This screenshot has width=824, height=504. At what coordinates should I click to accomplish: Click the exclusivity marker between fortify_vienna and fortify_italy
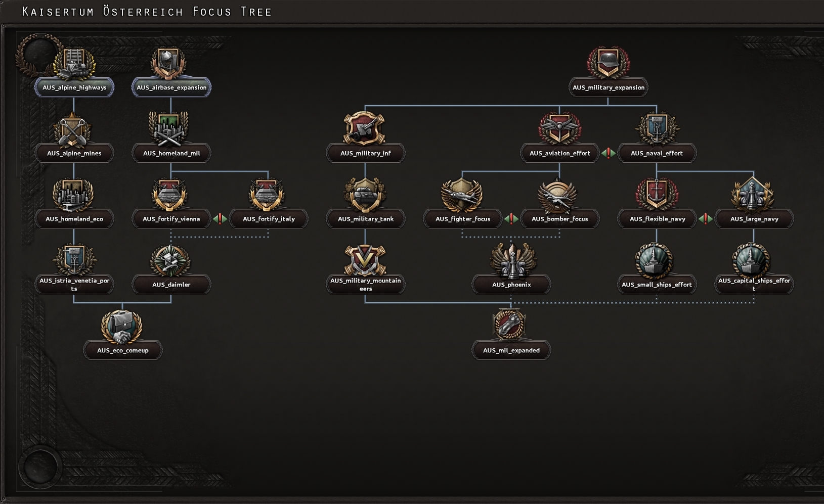point(220,219)
